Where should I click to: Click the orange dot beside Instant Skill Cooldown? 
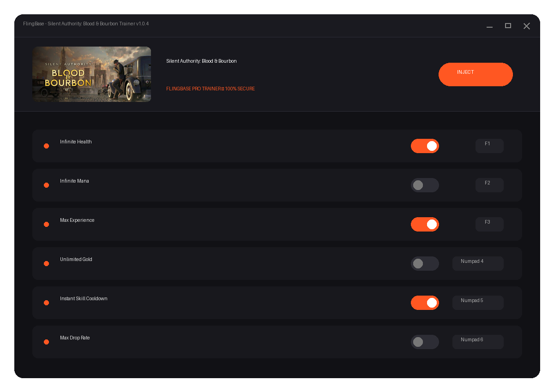click(x=46, y=303)
